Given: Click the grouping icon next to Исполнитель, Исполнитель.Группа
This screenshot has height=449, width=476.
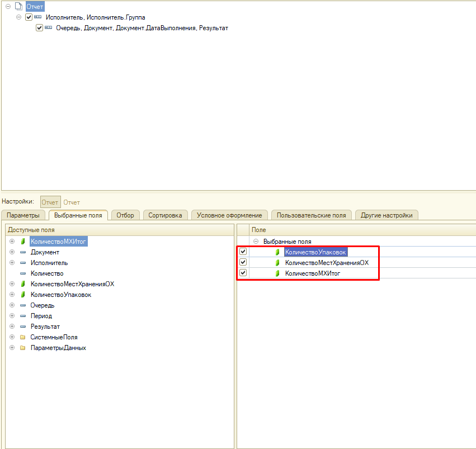Looking at the screenshot, I should (x=37, y=17).
